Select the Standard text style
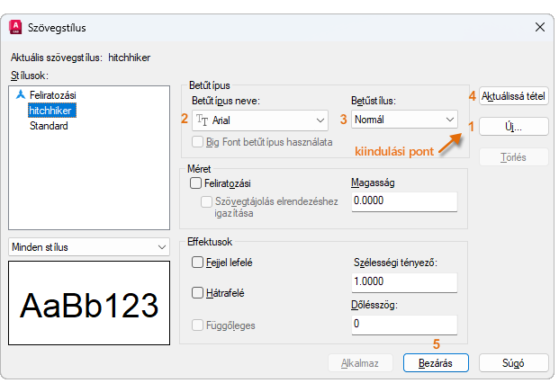 coord(49,126)
